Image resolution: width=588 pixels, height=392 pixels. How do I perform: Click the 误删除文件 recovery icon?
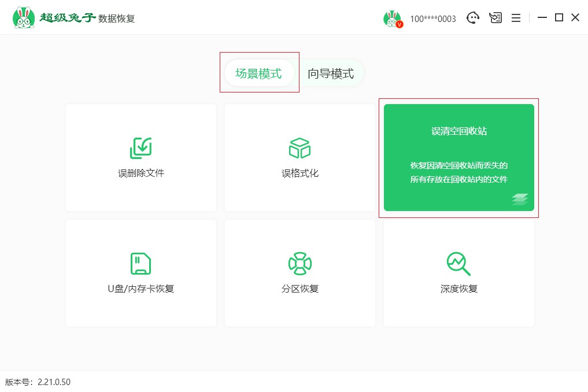click(x=140, y=148)
